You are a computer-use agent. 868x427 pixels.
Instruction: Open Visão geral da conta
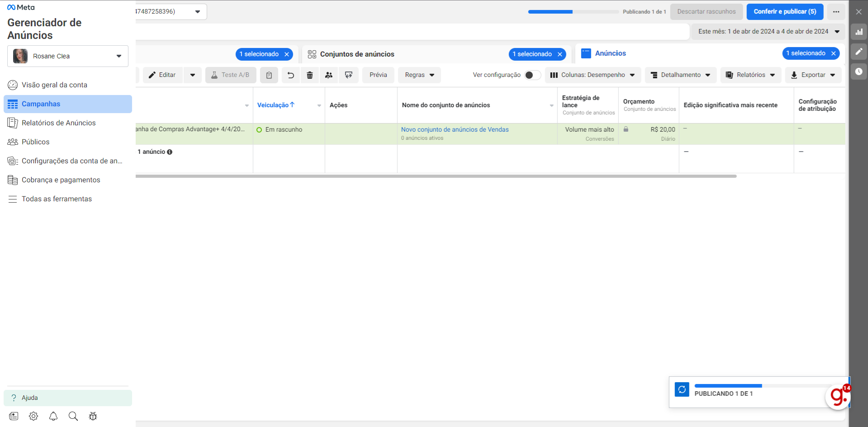tap(68, 85)
